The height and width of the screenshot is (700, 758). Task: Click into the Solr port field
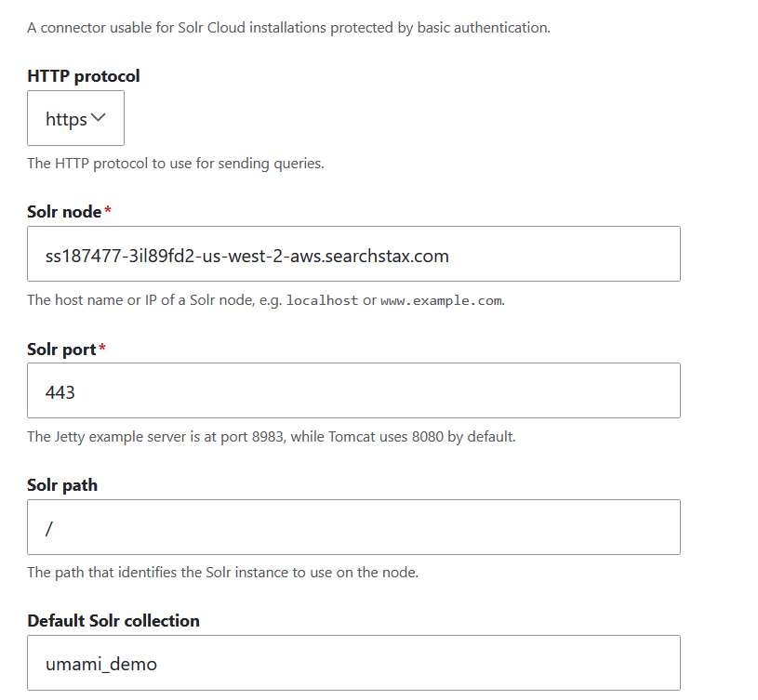click(353, 390)
